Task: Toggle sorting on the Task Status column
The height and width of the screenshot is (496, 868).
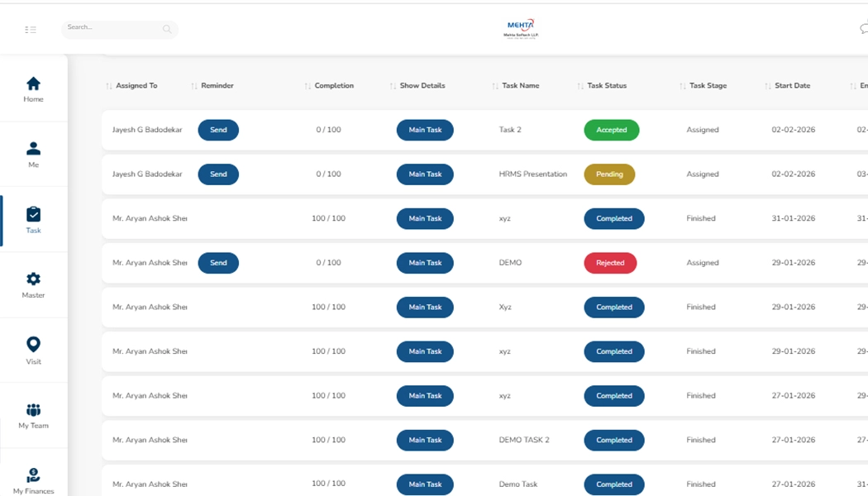Action: [580, 85]
